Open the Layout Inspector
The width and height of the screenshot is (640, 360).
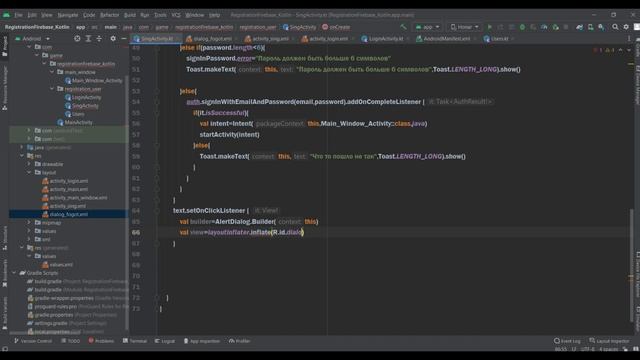pyautogui.click(x=609, y=341)
